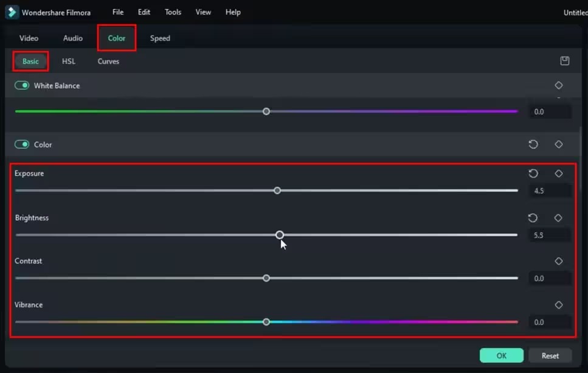
Task: Switch to the Audio tab
Action: tap(73, 38)
